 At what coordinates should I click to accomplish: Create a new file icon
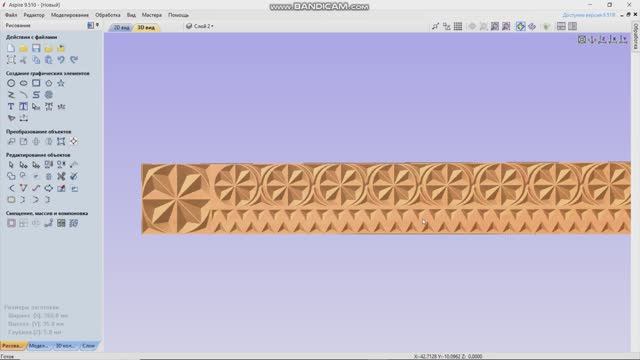11,48
